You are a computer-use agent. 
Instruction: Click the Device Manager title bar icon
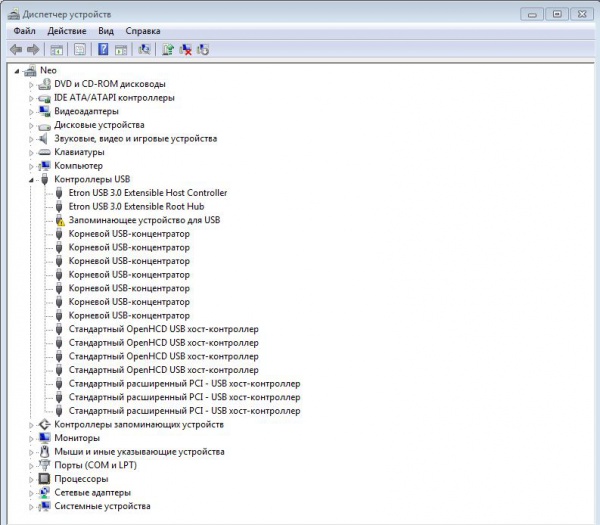click(14, 14)
